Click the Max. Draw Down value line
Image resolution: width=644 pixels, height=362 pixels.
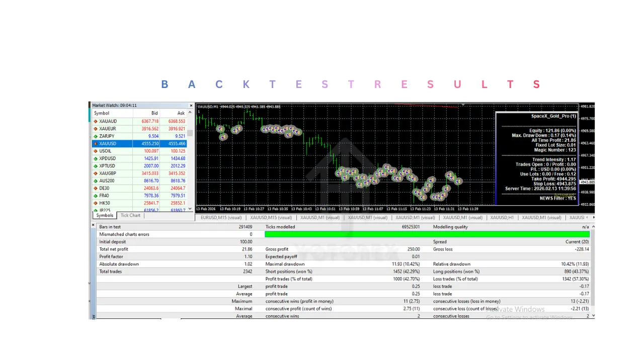pos(544,136)
